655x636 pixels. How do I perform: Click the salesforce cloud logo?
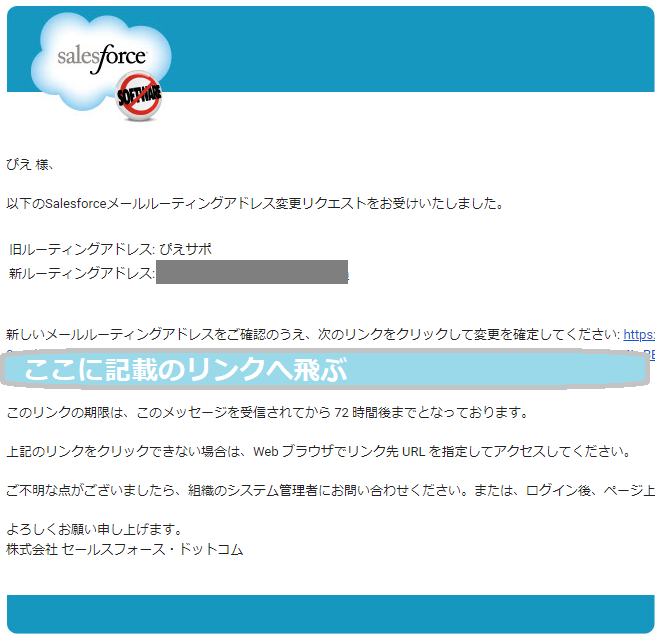click(101, 61)
